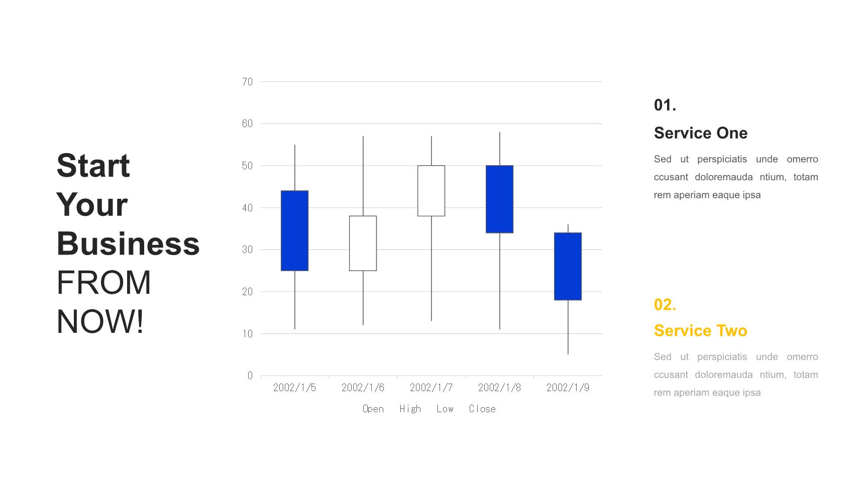Select the Start Your Business title text
The image size is (868, 488).
click(x=128, y=204)
